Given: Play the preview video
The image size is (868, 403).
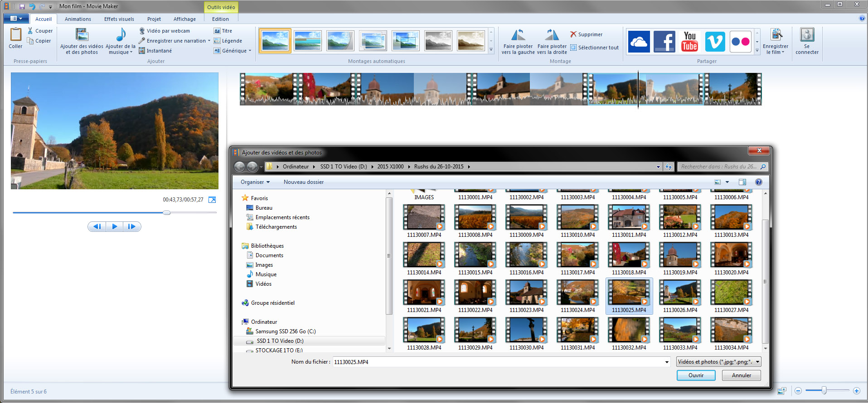Looking at the screenshot, I should [114, 226].
